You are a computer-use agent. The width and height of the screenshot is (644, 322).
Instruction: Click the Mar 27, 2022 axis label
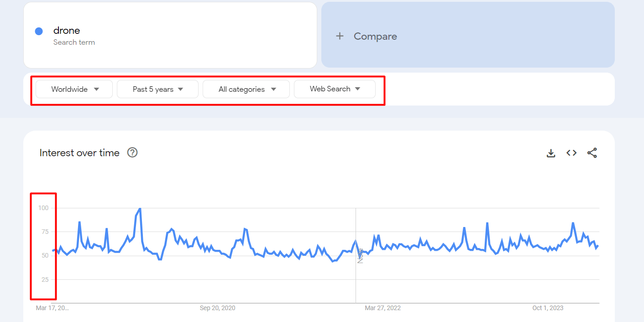[x=382, y=308]
